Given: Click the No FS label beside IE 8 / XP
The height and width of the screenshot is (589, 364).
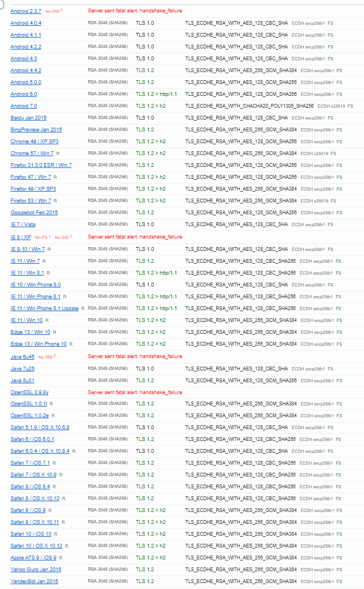Looking at the screenshot, I should click(x=42, y=237).
